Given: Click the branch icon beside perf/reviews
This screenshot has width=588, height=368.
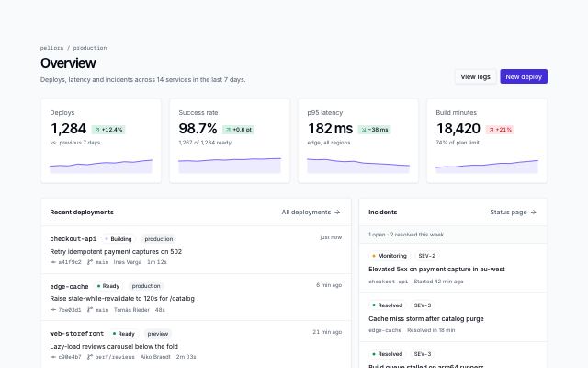Looking at the screenshot, I should 90,357.
